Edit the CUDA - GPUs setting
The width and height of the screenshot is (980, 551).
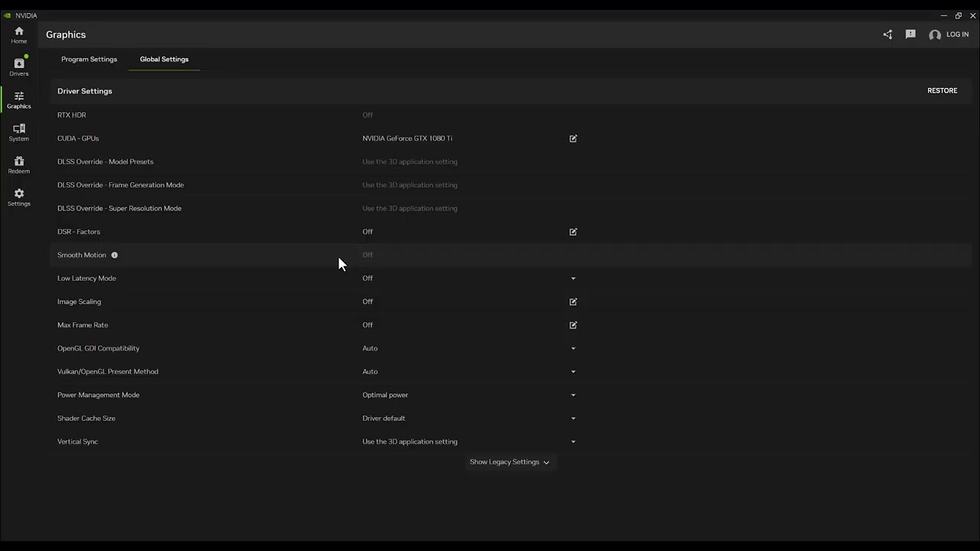click(x=573, y=139)
